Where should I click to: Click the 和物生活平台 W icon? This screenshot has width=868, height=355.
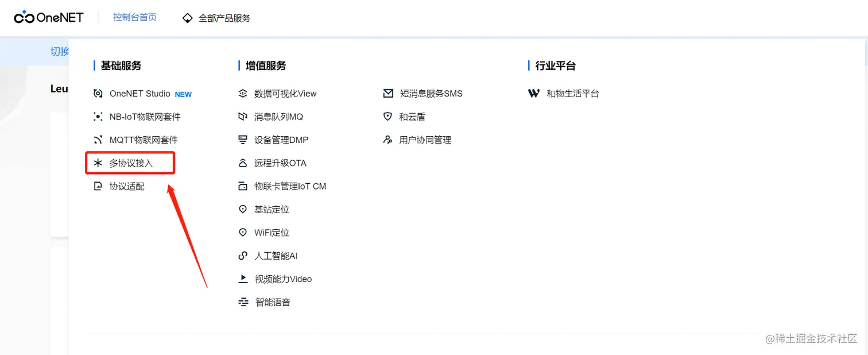coord(534,94)
